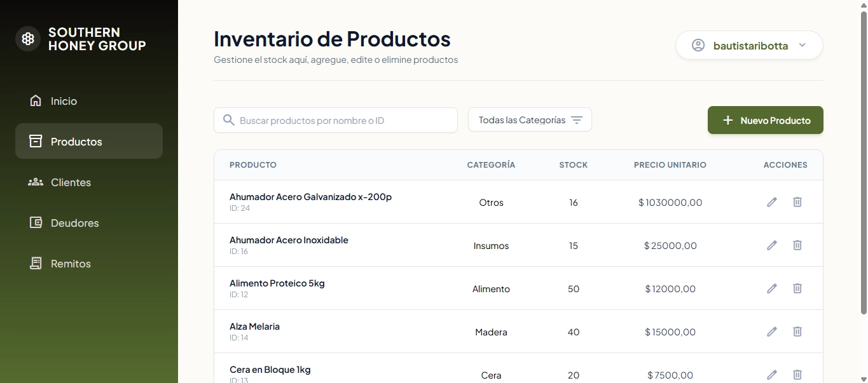The width and height of the screenshot is (868, 383).
Task: Click the magnifying glass search icon
Action: coord(228,120)
